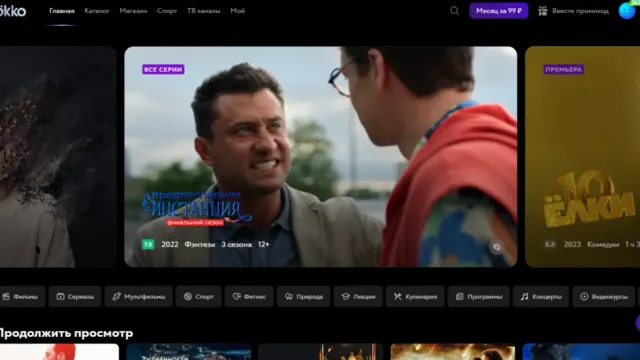
Task: Open the search magnifier icon
Action: coord(454,11)
